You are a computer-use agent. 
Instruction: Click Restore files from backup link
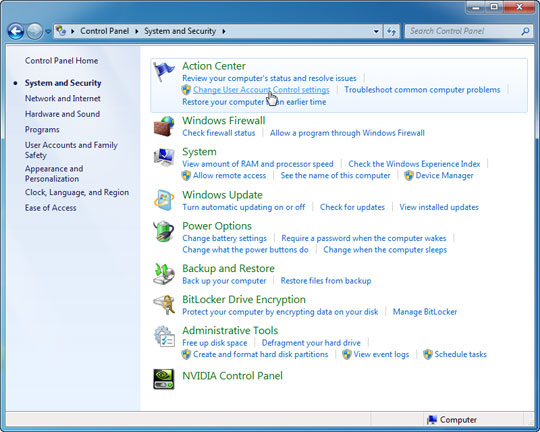[x=326, y=281]
